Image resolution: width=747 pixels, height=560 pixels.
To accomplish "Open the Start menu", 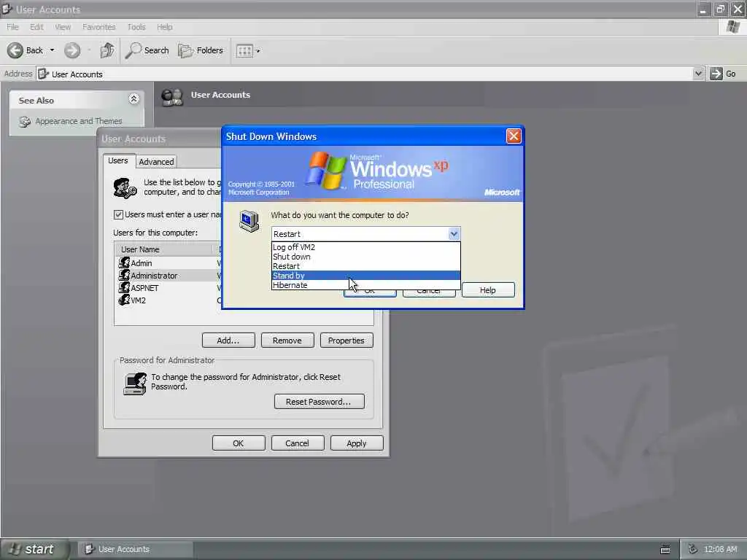I will [x=34, y=549].
